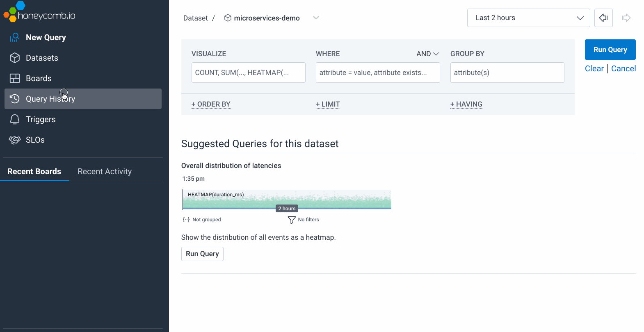This screenshot has height=332, width=644.
Task: Open the duration_ms heatmap thumbnail
Action: coord(286,200)
